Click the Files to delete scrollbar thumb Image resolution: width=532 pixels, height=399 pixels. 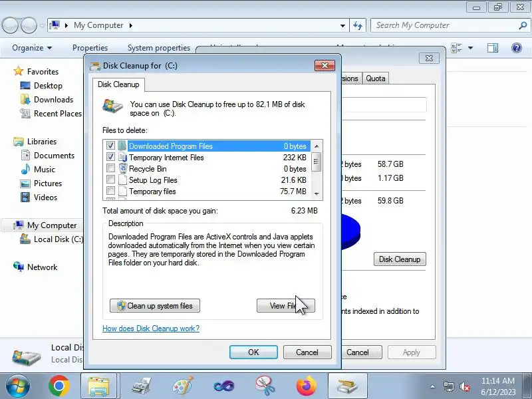[x=317, y=162]
